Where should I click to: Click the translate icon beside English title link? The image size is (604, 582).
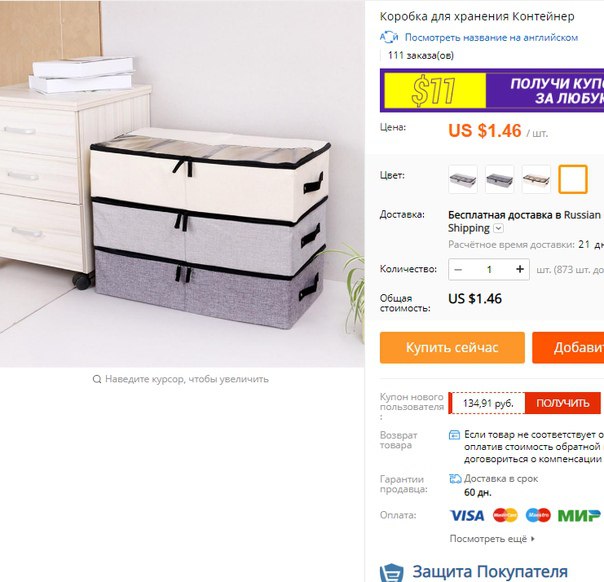click(x=389, y=37)
